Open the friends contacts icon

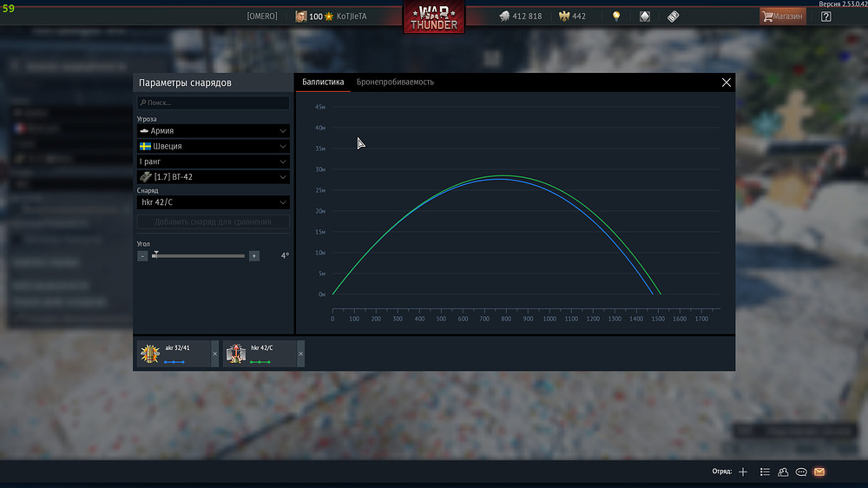pyautogui.click(x=783, y=472)
